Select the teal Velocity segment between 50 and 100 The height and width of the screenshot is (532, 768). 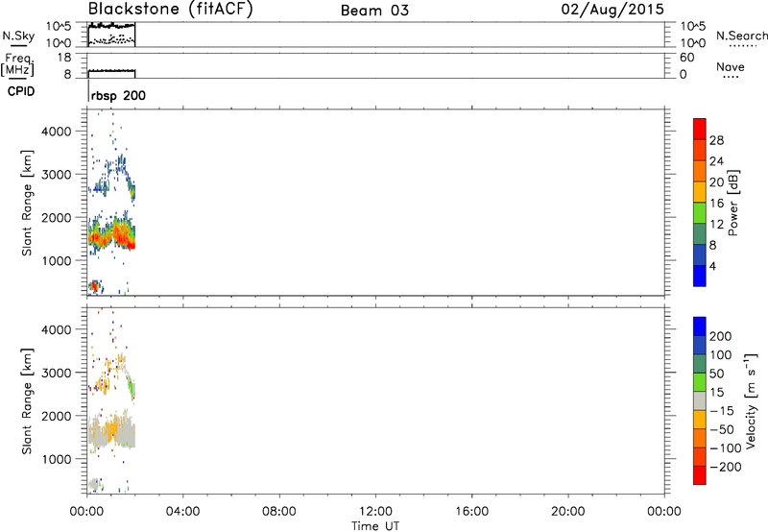tap(700, 364)
